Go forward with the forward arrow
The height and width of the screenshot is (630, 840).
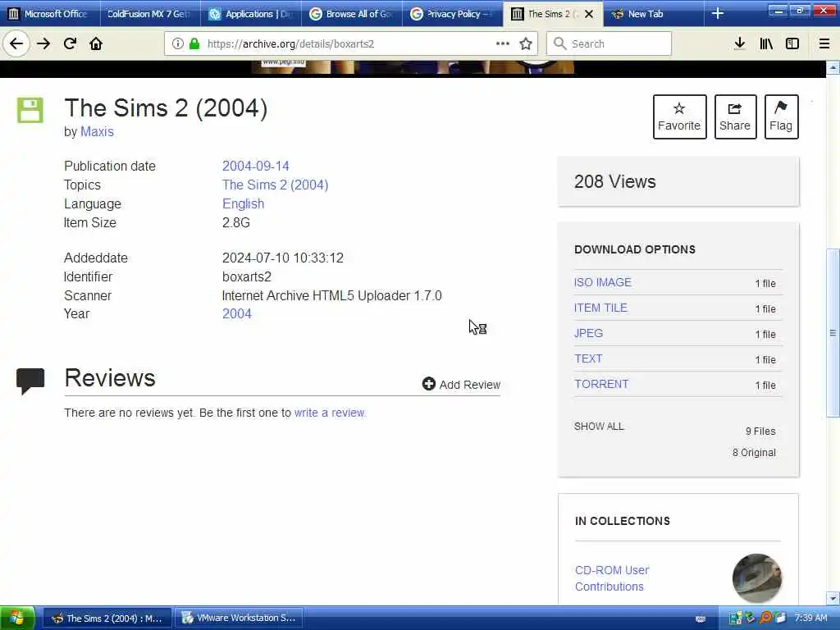pyautogui.click(x=43, y=44)
